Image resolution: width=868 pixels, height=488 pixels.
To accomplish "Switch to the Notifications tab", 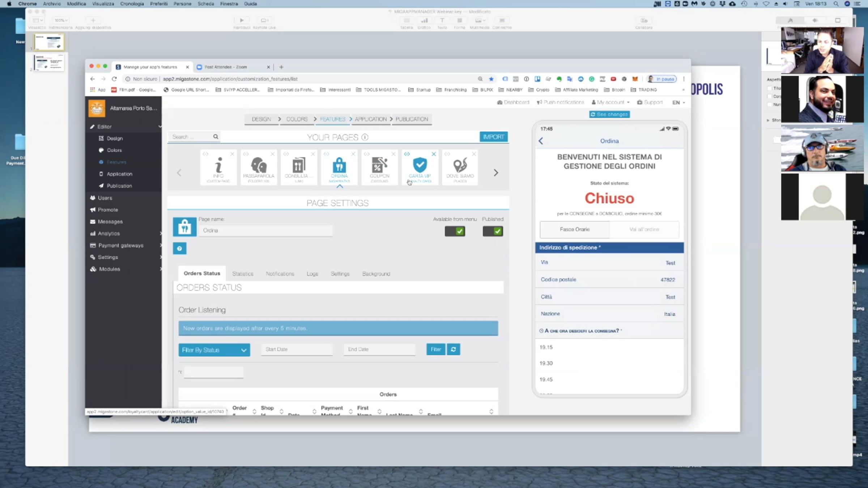I will click(280, 274).
